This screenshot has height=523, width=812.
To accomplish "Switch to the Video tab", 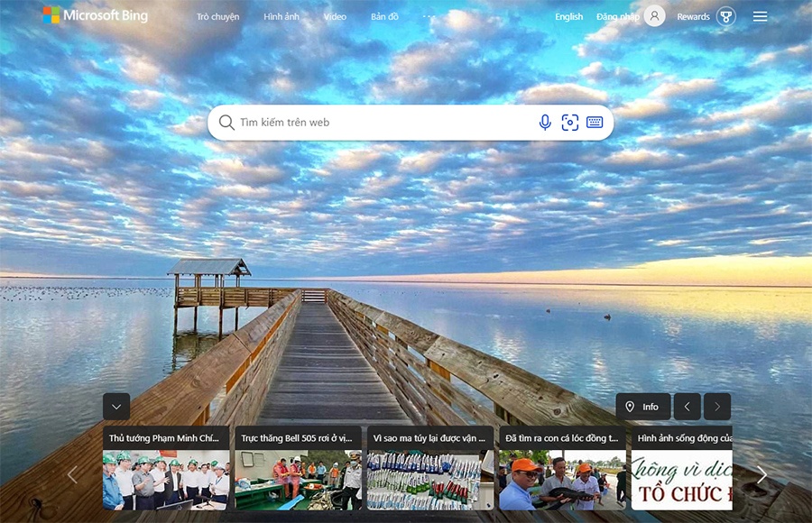I will [x=335, y=16].
